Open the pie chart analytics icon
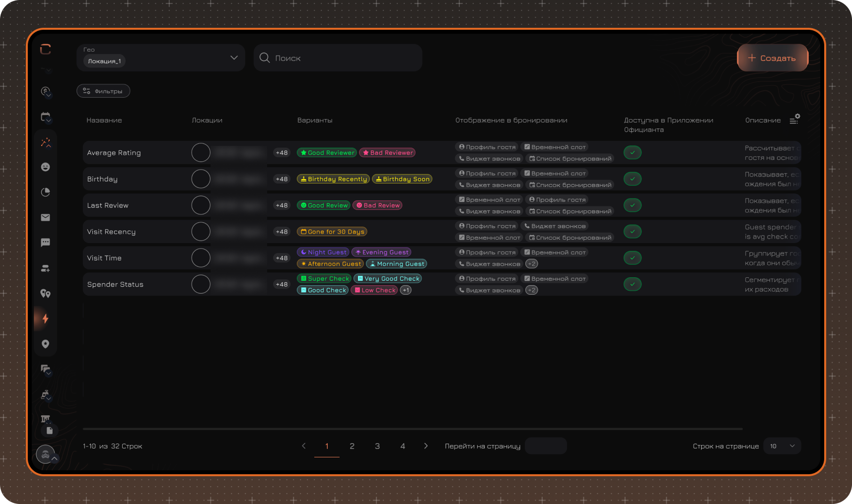 coord(45,192)
